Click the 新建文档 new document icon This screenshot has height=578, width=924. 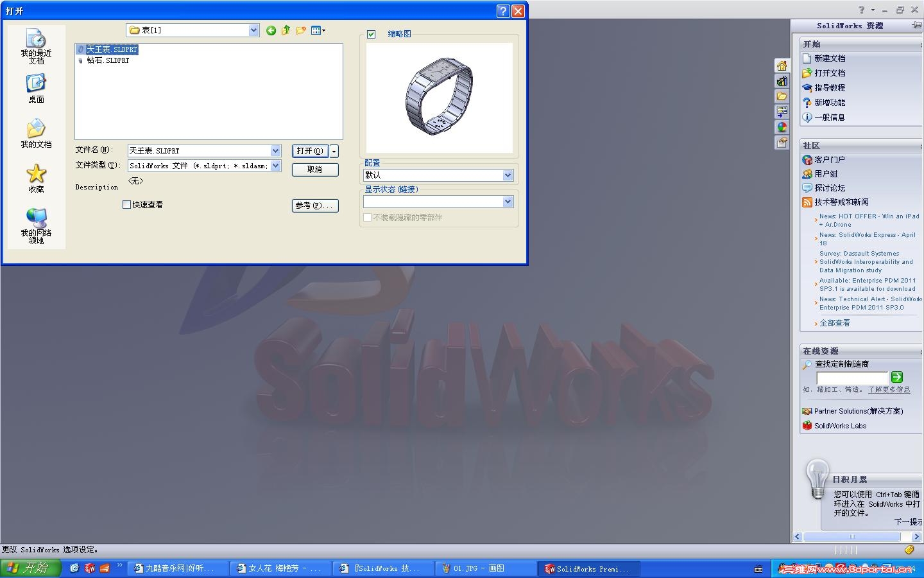[807, 58]
